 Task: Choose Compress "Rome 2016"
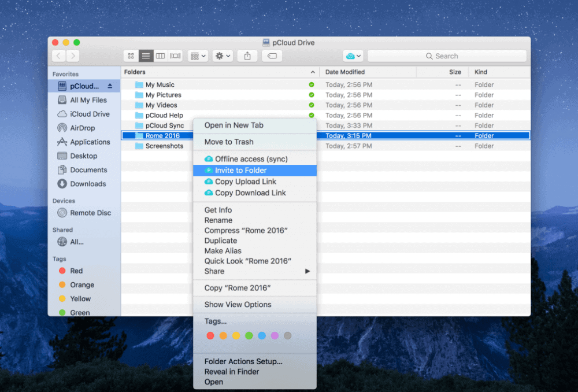click(x=255, y=231)
